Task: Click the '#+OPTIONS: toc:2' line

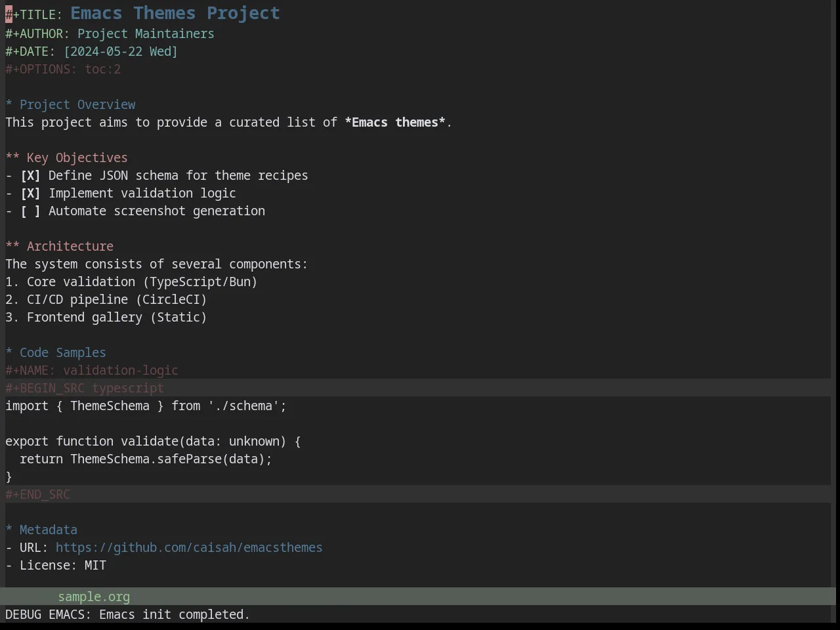Action: [x=63, y=69]
